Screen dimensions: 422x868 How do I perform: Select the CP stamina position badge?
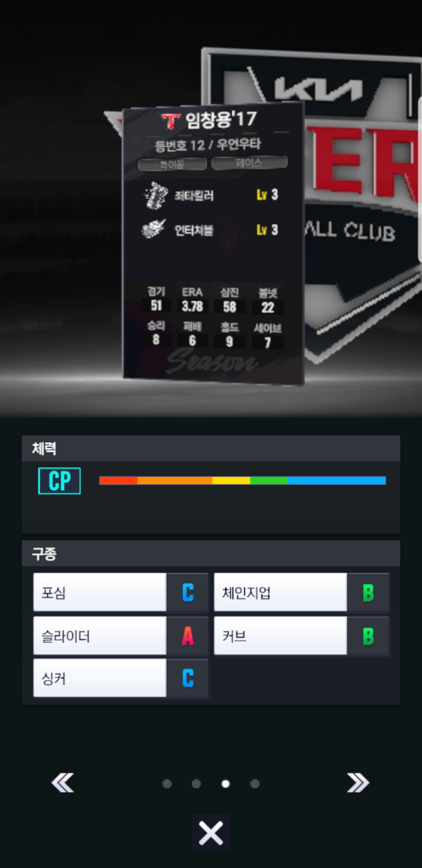tap(59, 481)
